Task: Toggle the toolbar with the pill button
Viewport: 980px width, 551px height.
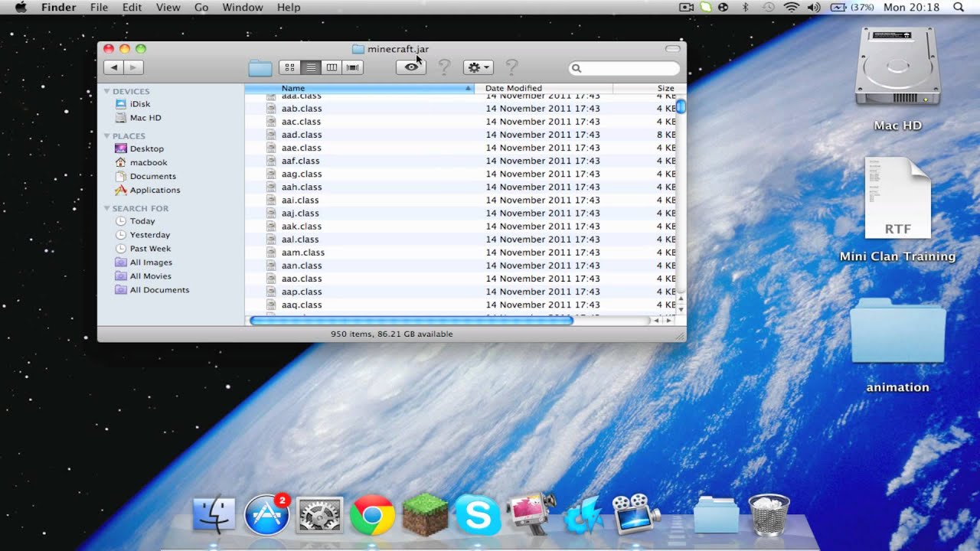Action: pos(672,49)
